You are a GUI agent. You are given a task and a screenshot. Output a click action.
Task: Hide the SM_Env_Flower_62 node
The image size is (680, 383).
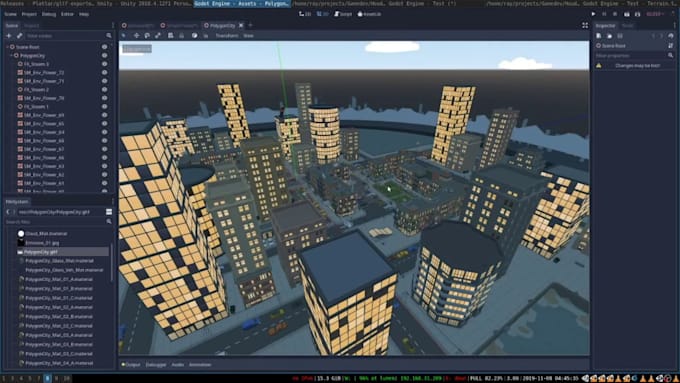[x=104, y=174]
